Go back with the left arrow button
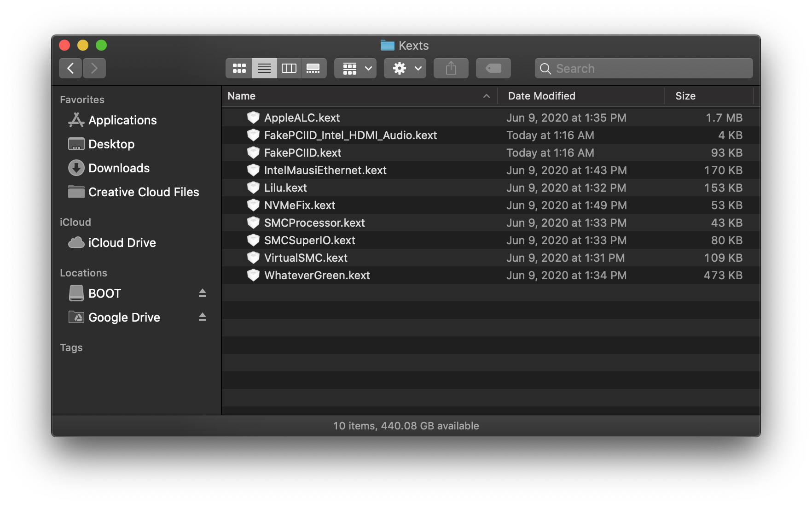The height and width of the screenshot is (505, 812). click(x=70, y=68)
